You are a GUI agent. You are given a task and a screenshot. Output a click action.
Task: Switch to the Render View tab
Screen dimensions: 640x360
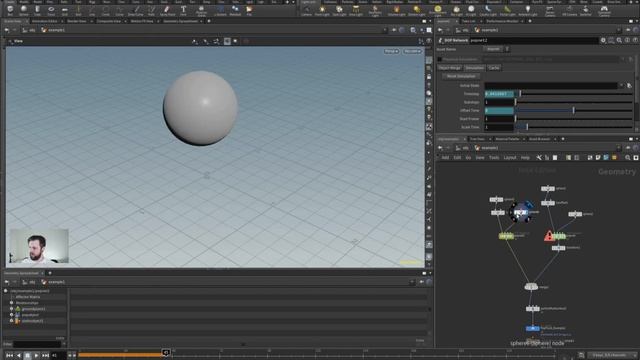point(77,21)
